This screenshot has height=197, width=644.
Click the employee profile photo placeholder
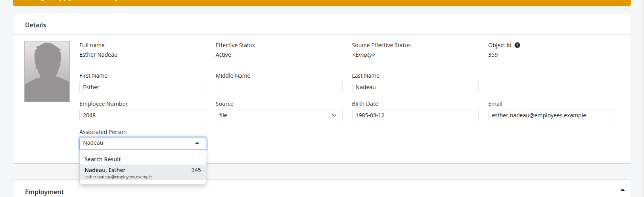point(47,71)
